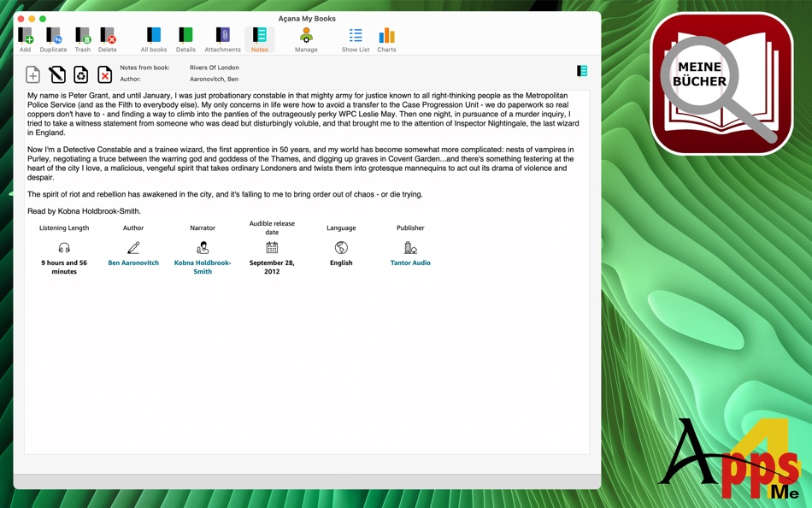The height and width of the screenshot is (508, 812).
Task: Open the All books view
Action: (154, 40)
